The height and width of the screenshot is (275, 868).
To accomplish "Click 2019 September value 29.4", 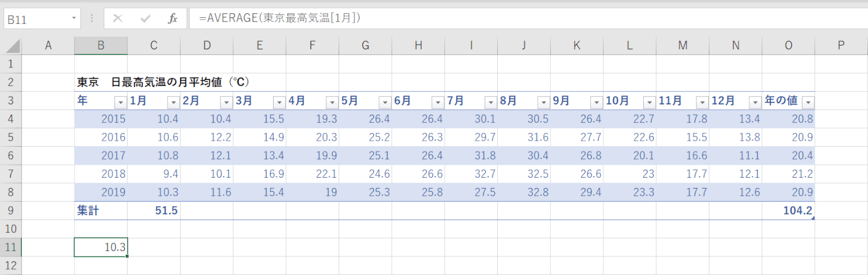I will pyautogui.click(x=577, y=192).
